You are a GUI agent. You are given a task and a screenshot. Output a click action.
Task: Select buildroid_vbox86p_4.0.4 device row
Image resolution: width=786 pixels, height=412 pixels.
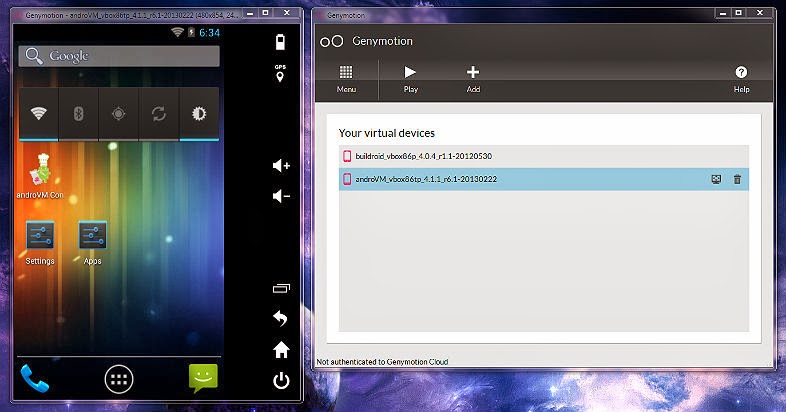click(544, 156)
